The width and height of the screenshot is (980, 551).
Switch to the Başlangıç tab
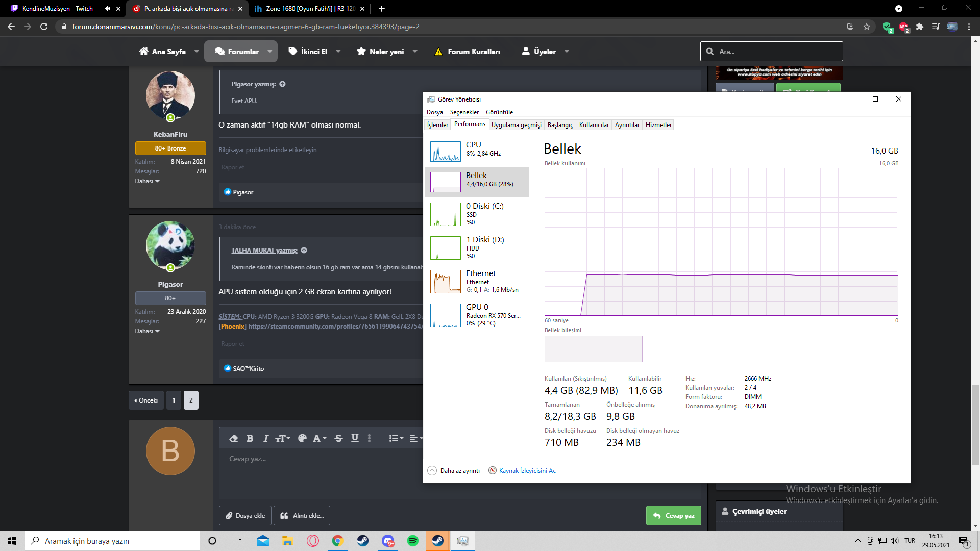(x=560, y=125)
